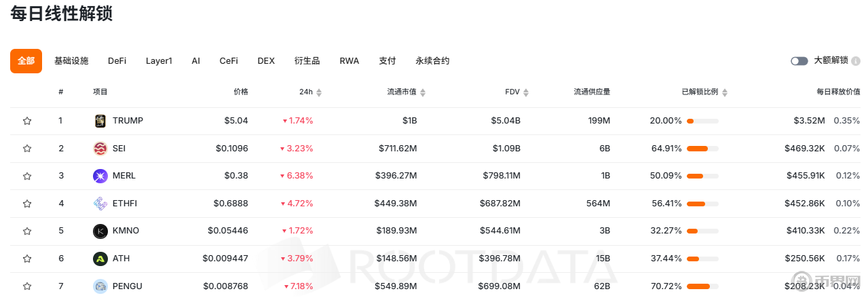Toggle the favorite star for ETHFI
Image resolution: width=868 pixels, height=300 pixels.
point(27,204)
